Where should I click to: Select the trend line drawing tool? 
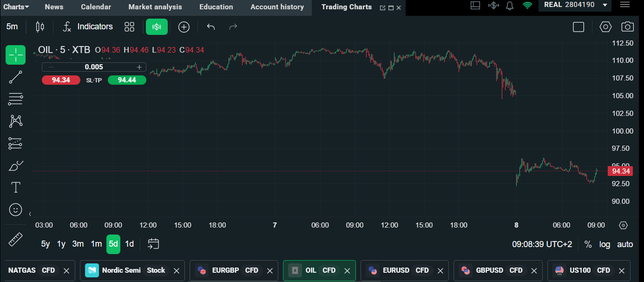click(15, 77)
